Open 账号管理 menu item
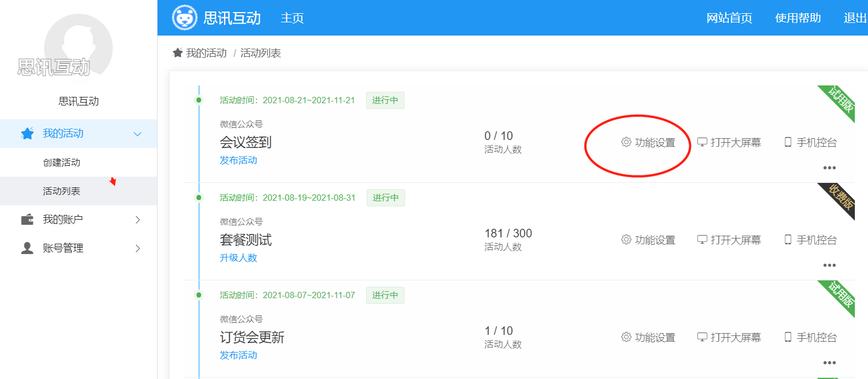Screen dimensions: 868x379 click(78, 248)
